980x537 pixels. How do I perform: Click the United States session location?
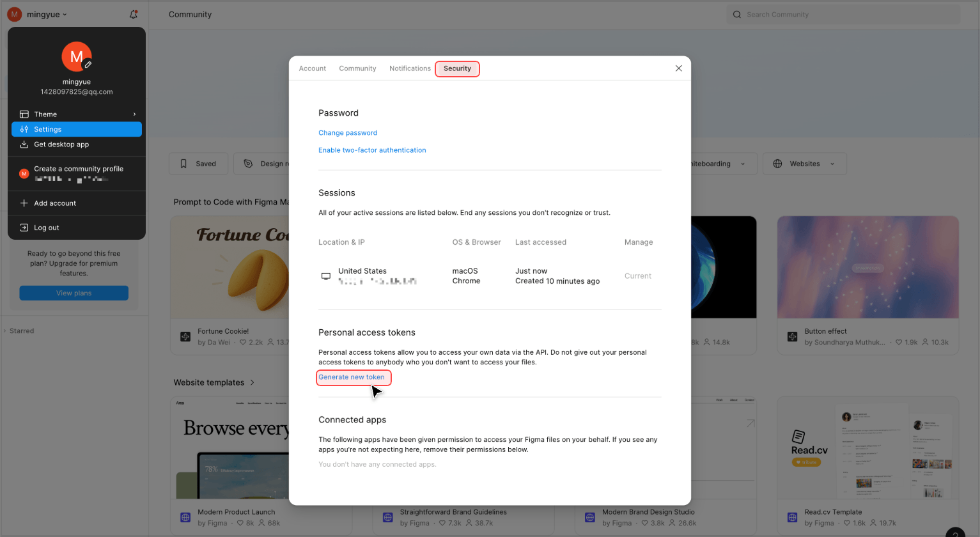point(362,271)
